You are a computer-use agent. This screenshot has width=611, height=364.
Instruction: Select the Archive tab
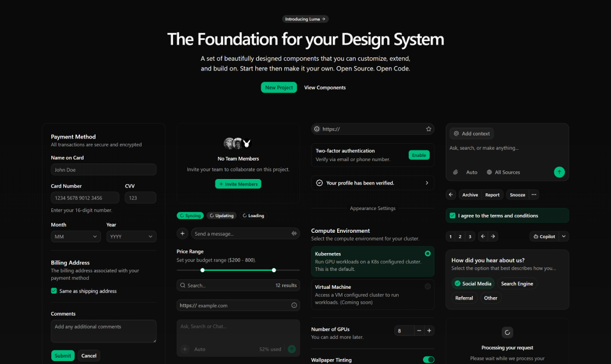coord(470,195)
